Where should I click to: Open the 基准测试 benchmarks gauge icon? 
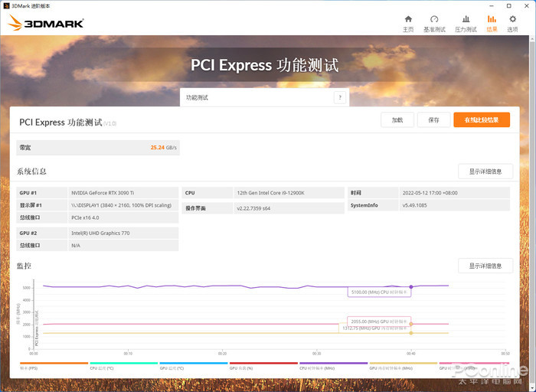434,19
